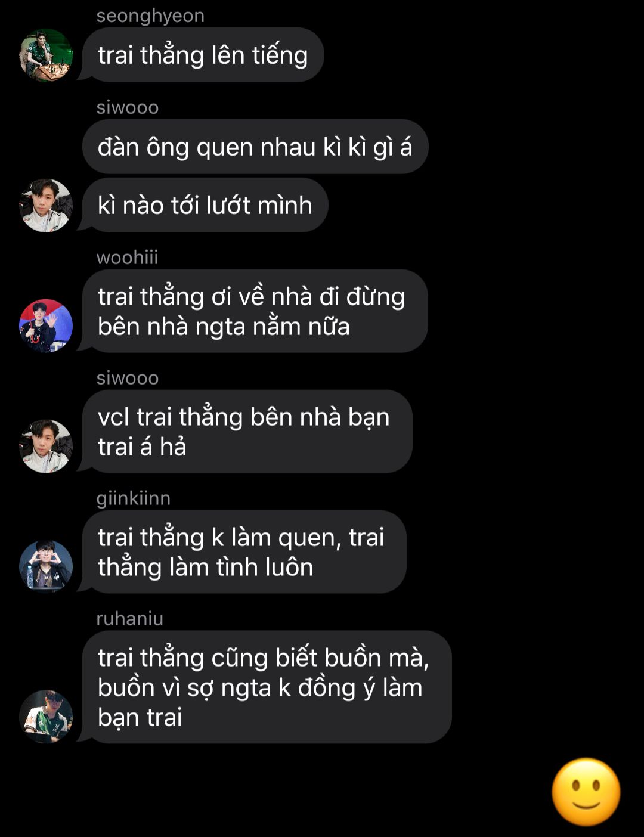
Task: Click the first siwooo username label
Action: click(128, 107)
